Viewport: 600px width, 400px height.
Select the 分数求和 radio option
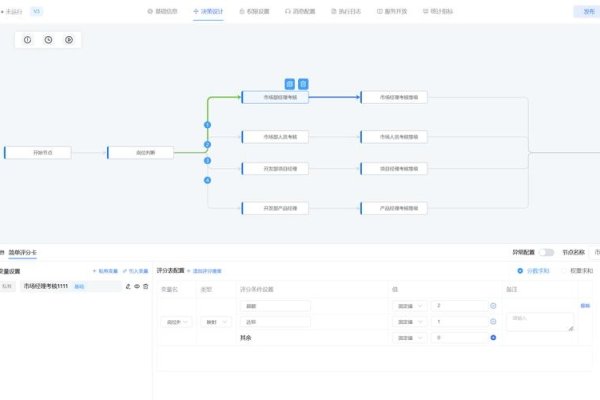click(535, 271)
